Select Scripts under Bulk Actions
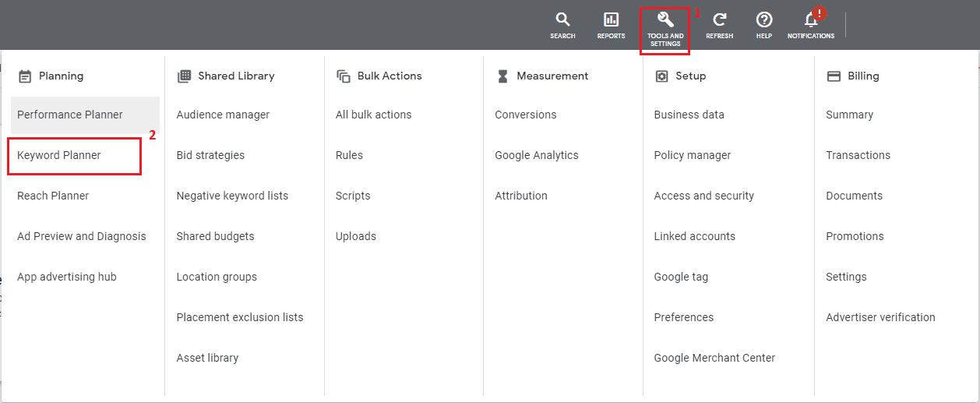The image size is (980, 403). pyautogui.click(x=353, y=196)
